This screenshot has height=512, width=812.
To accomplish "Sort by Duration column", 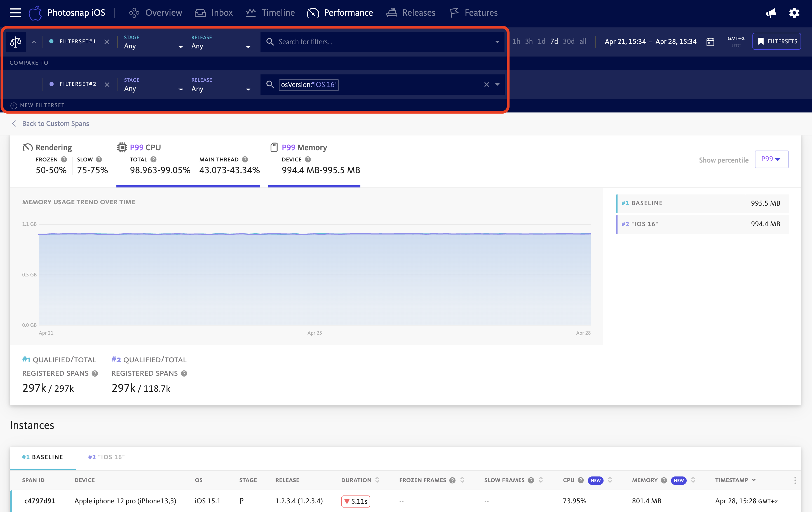I will click(x=377, y=480).
